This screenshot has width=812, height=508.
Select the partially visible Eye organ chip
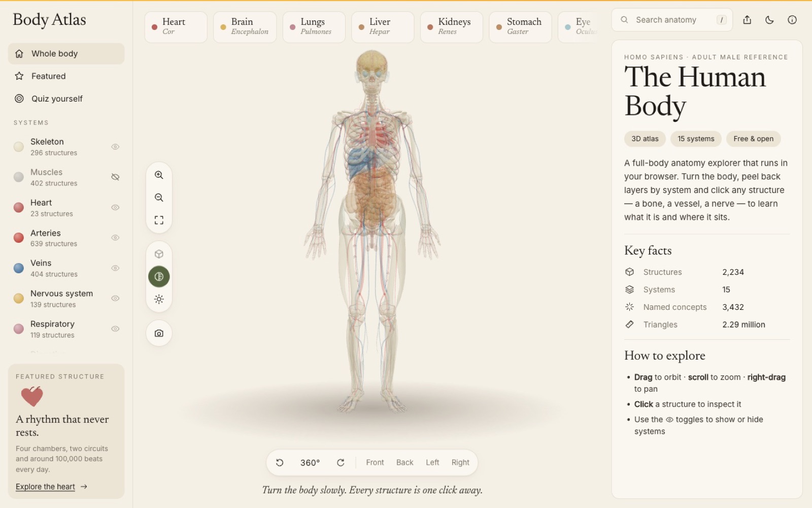point(579,26)
